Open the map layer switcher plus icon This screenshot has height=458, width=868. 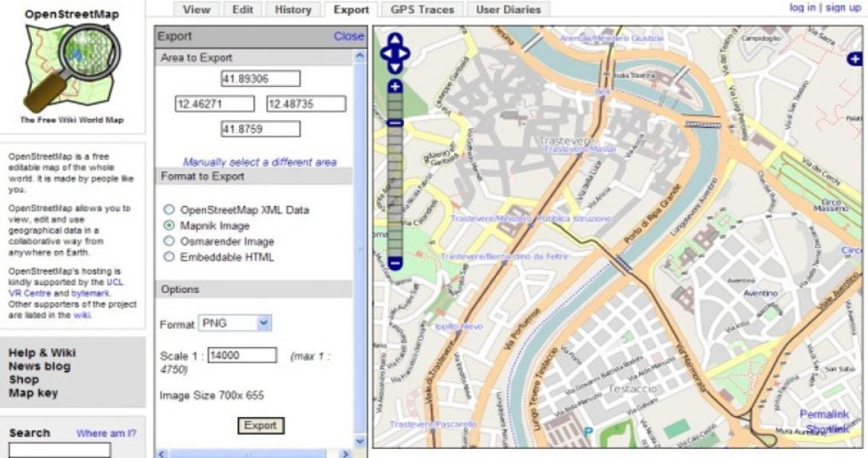click(855, 58)
